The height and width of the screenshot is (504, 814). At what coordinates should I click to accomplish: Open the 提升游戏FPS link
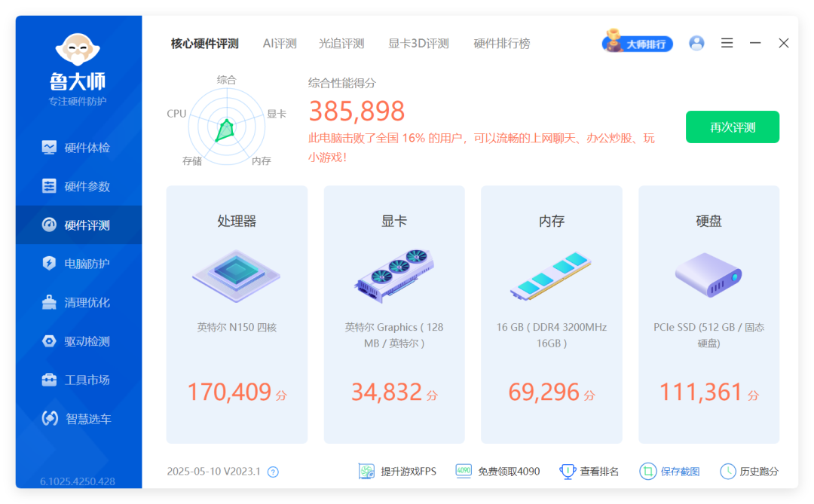(x=398, y=472)
